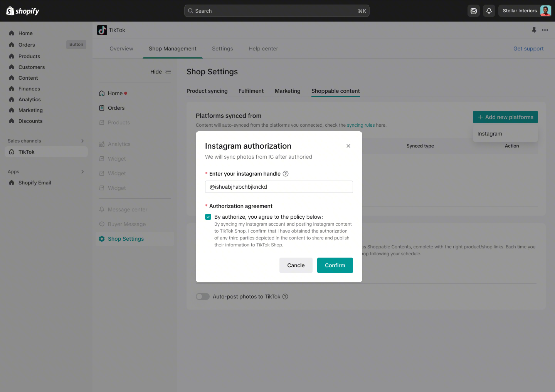Switch to the Overview tab
The image size is (555, 392).
(121, 49)
